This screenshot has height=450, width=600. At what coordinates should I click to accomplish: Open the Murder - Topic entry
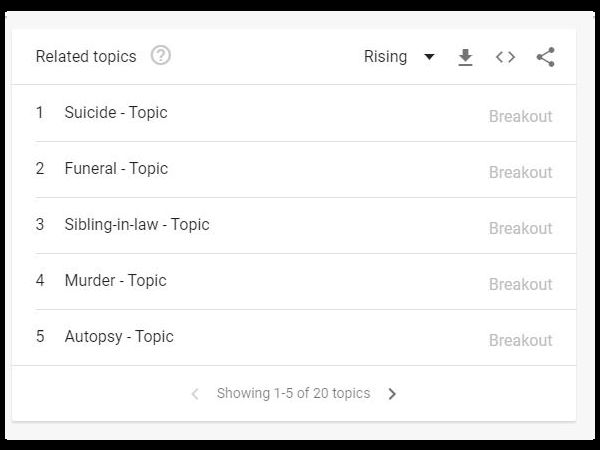pyautogui.click(x=116, y=280)
